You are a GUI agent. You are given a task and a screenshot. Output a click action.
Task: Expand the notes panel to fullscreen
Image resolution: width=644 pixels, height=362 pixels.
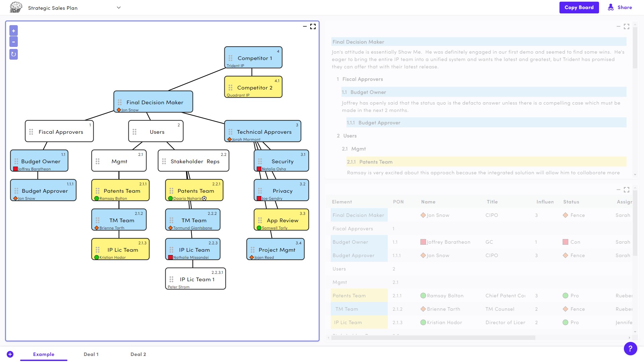coord(627,26)
